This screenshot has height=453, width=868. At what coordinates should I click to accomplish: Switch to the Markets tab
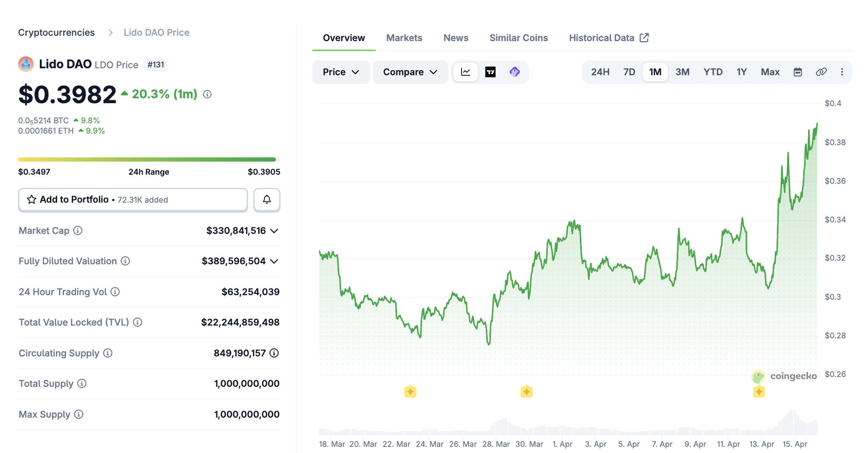(404, 38)
